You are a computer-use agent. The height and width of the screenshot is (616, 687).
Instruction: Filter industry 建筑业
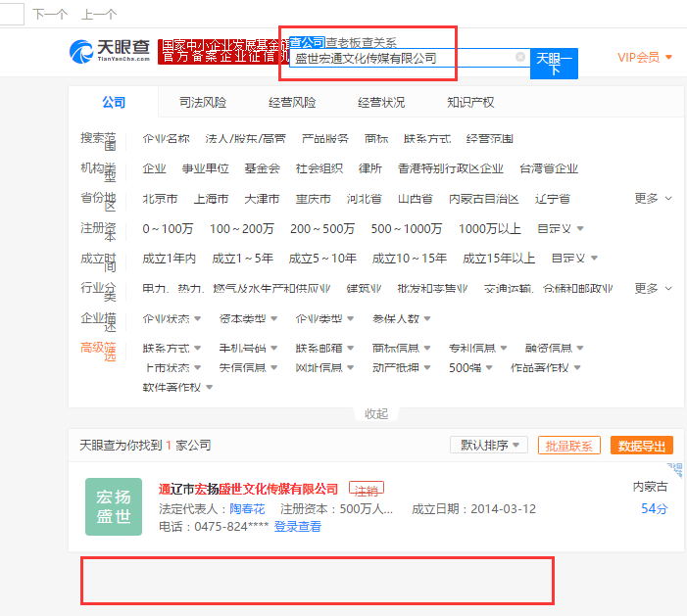point(364,289)
